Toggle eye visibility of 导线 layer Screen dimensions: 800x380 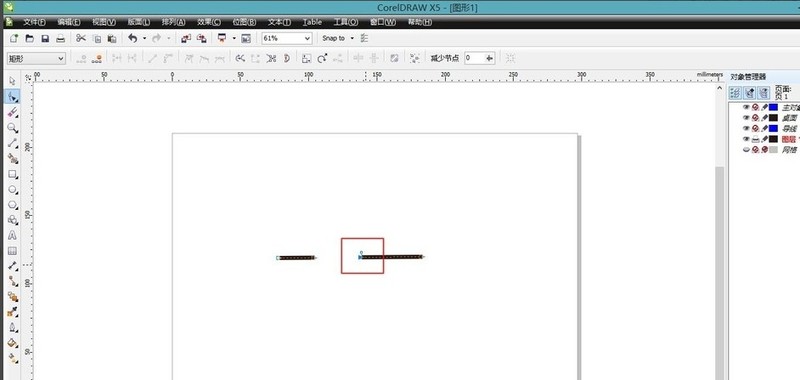coord(746,129)
